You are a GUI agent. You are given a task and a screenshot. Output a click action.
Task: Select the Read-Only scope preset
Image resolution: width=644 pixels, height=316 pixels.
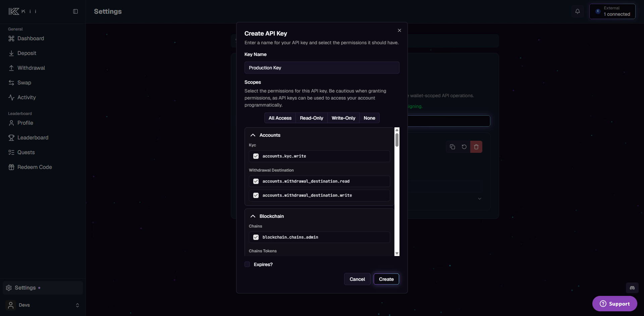click(x=312, y=118)
